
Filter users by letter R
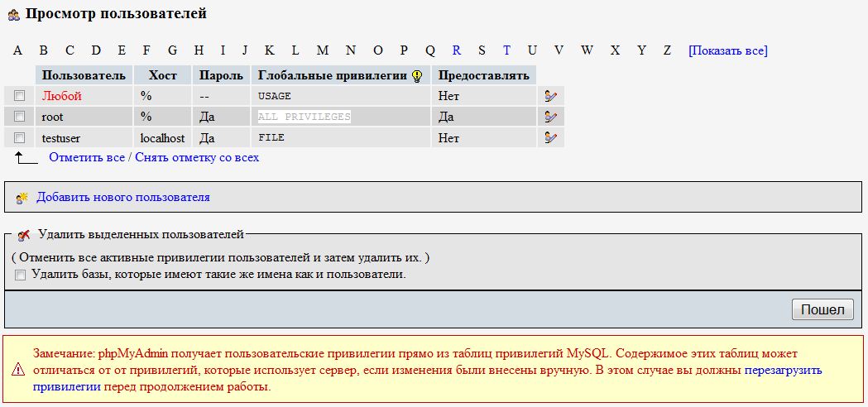click(x=456, y=50)
